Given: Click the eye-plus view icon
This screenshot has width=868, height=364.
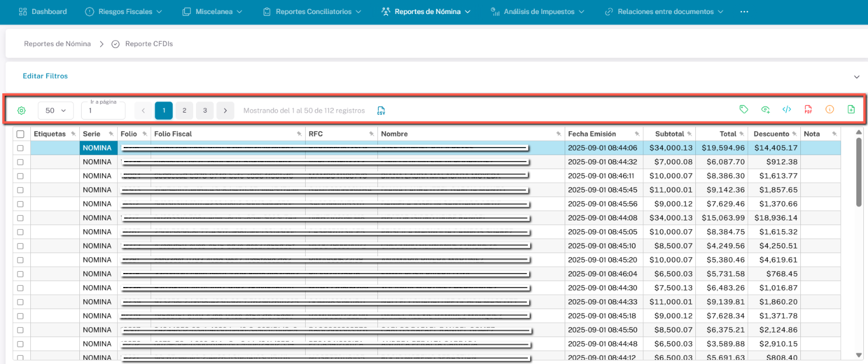Looking at the screenshot, I should point(765,109).
